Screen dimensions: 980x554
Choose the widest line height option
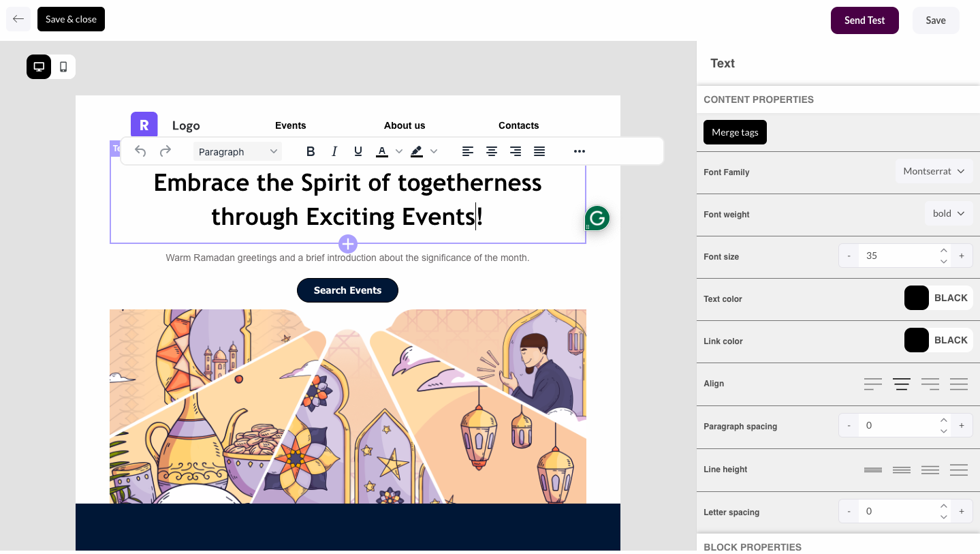coord(958,470)
